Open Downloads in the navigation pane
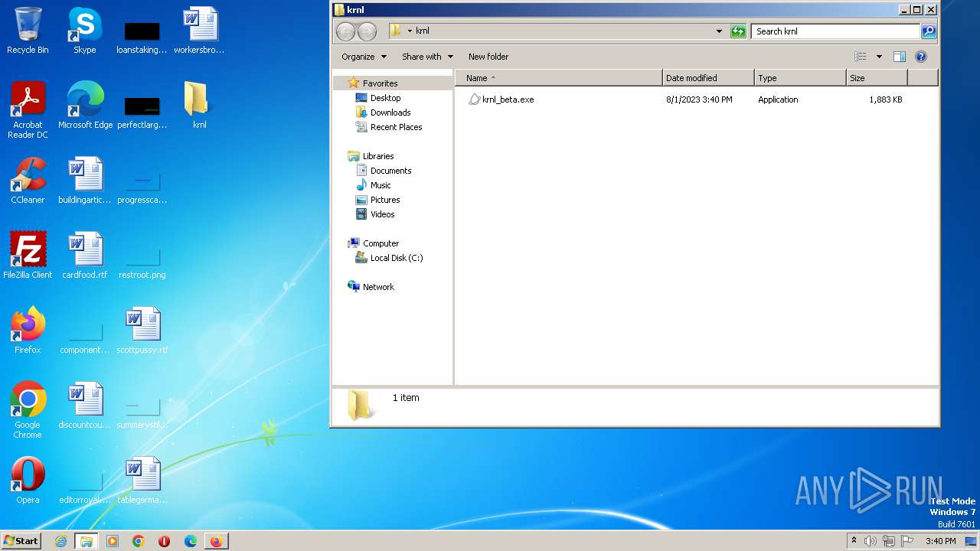Image resolution: width=980 pixels, height=551 pixels. click(x=383, y=112)
